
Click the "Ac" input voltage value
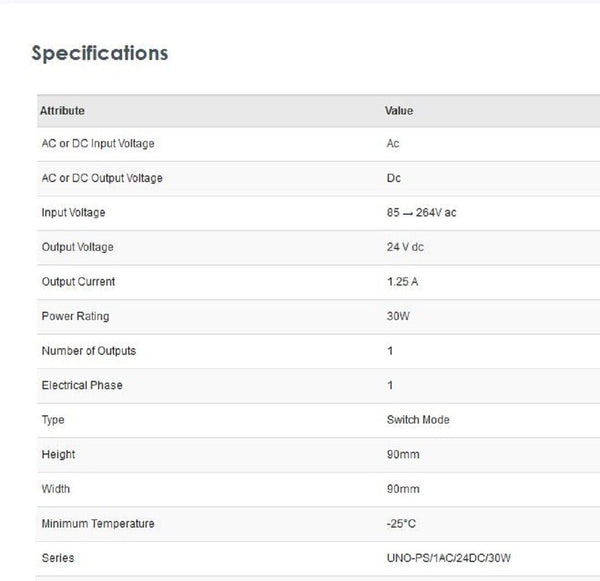(x=393, y=144)
